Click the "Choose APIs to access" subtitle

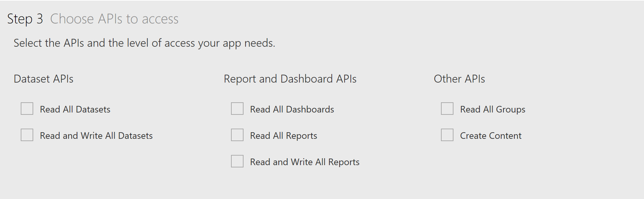[x=114, y=19]
